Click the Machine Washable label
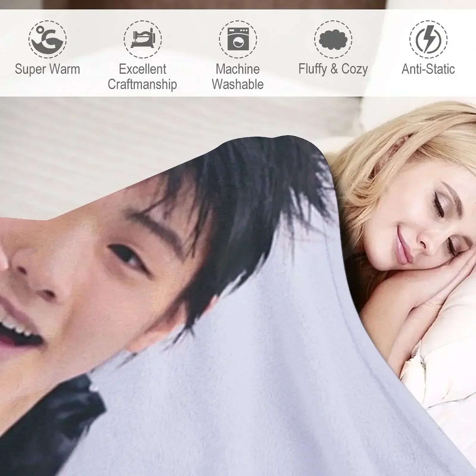The width and height of the screenshot is (476, 476). coord(238,77)
